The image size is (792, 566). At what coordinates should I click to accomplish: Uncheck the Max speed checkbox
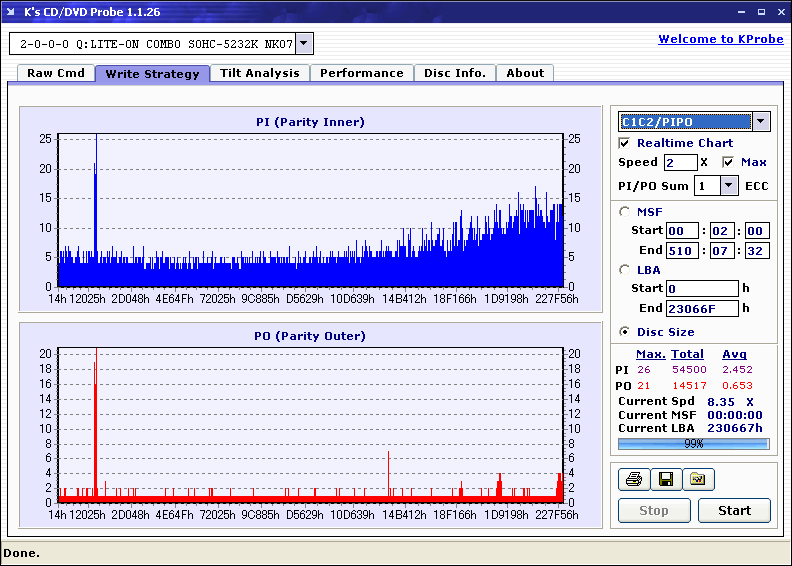point(728,162)
